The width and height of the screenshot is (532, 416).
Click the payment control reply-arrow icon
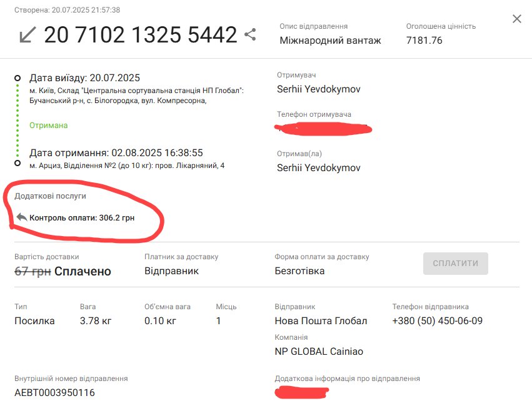click(x=22, y=217)
